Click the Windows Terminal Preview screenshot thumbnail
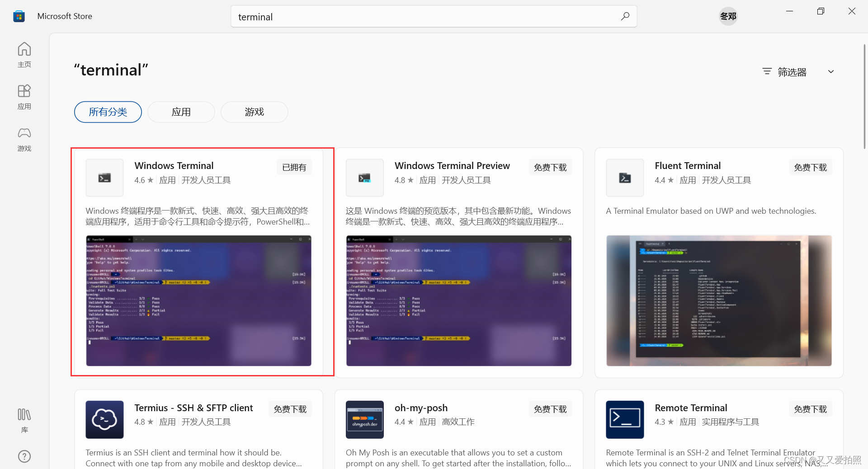 coord(459,300)
